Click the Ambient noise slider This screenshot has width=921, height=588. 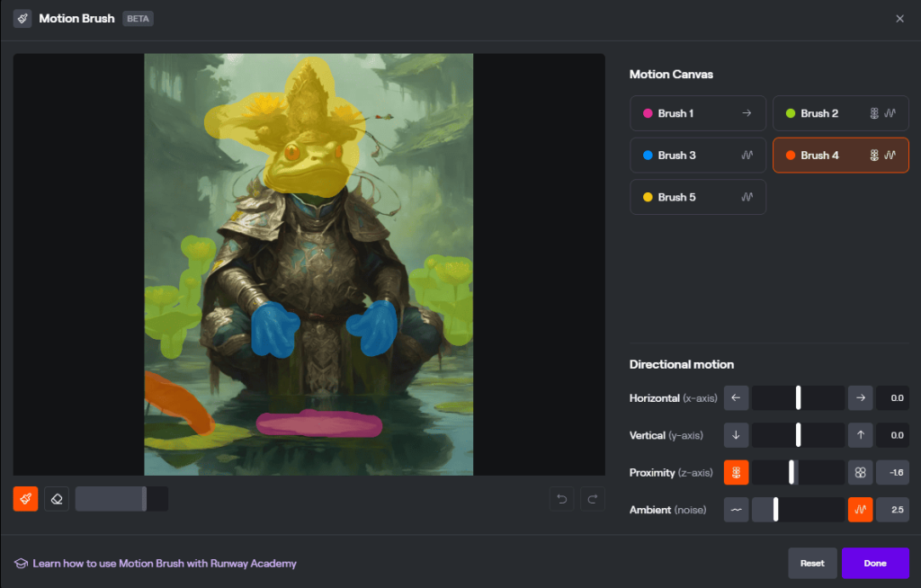coord(799,510)
